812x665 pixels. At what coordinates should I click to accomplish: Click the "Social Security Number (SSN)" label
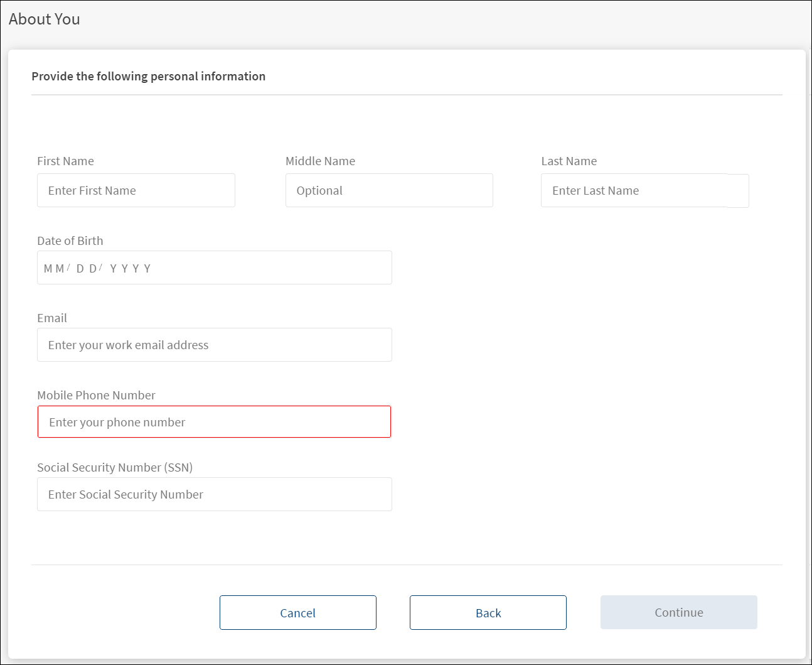point(115,468)
